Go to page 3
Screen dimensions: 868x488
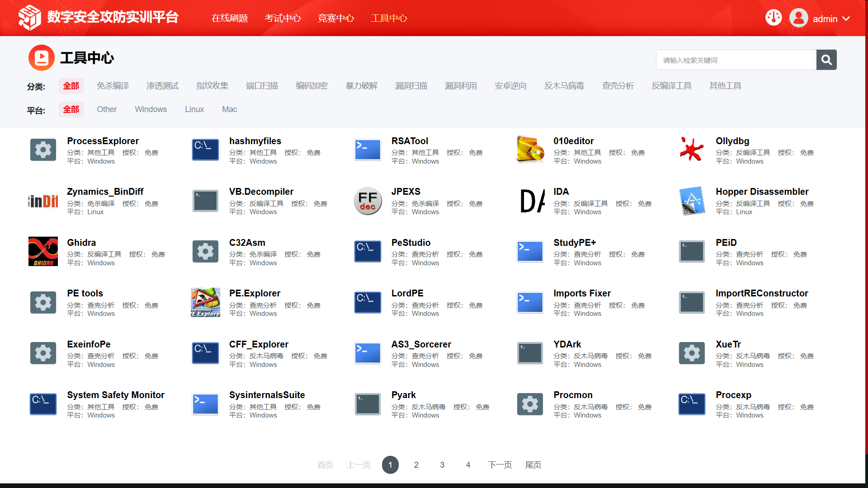point(442,465)
